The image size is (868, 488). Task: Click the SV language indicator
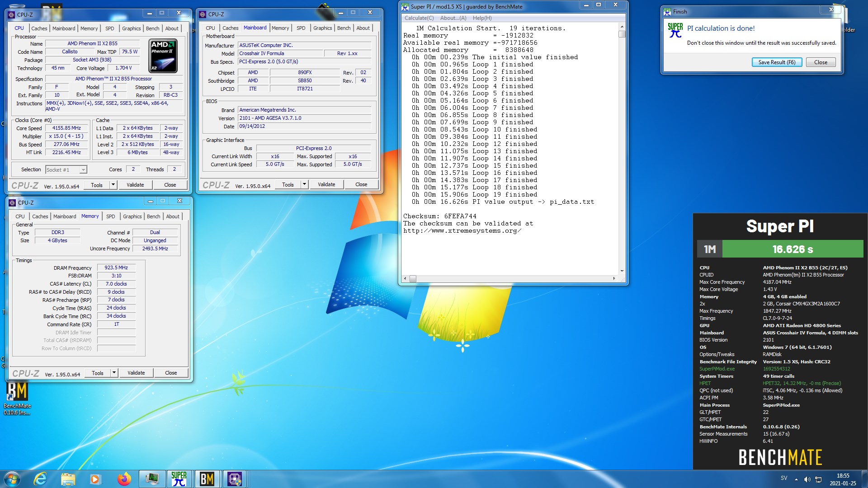click(x=784, y=478)
